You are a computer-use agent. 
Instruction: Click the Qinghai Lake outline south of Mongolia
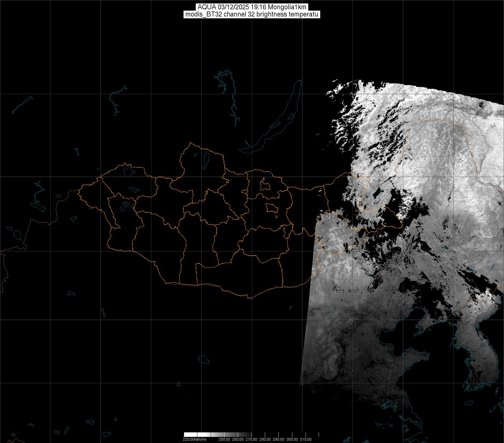203,359
